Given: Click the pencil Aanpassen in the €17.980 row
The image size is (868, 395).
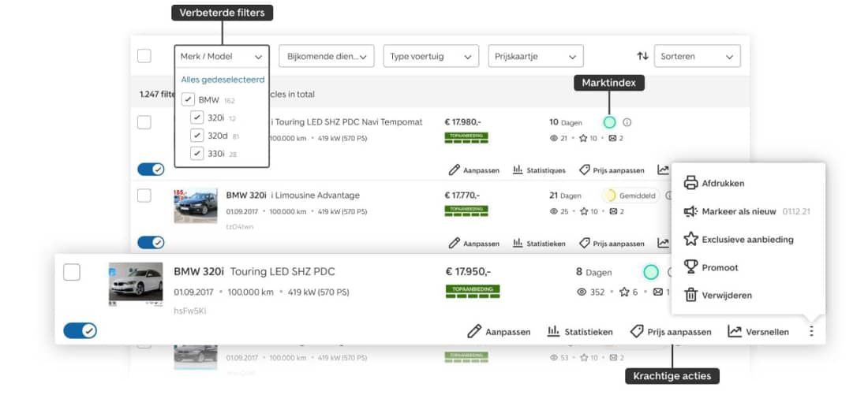Looking at the screenshot, I should pyautogui.click(x=474, y=170).
